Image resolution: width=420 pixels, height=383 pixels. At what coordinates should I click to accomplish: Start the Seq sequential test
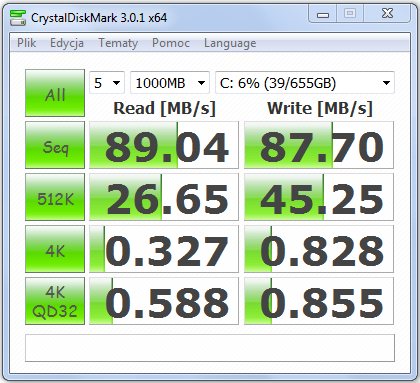click(55, 145)
